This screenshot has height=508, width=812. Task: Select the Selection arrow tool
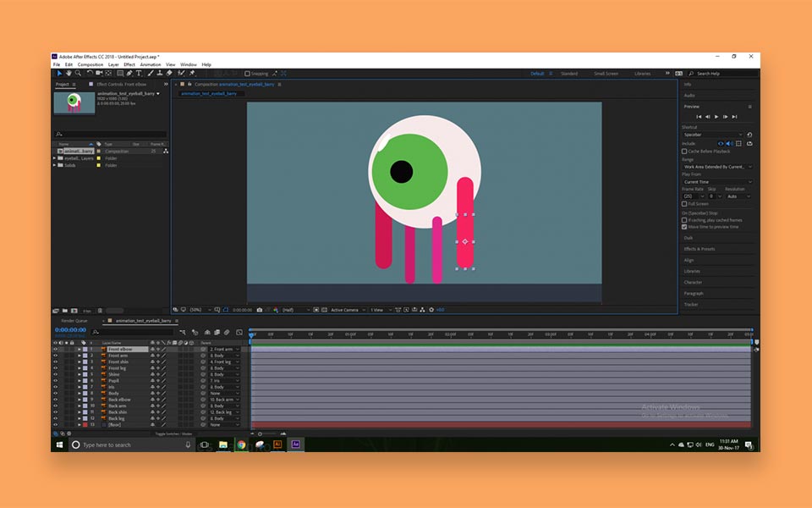click(59, 74)
